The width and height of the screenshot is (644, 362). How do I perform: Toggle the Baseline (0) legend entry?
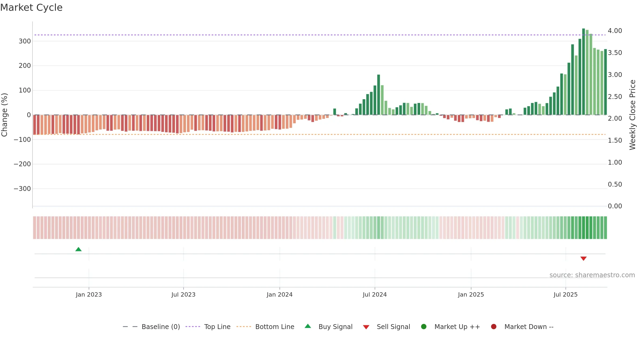[151, 327]
